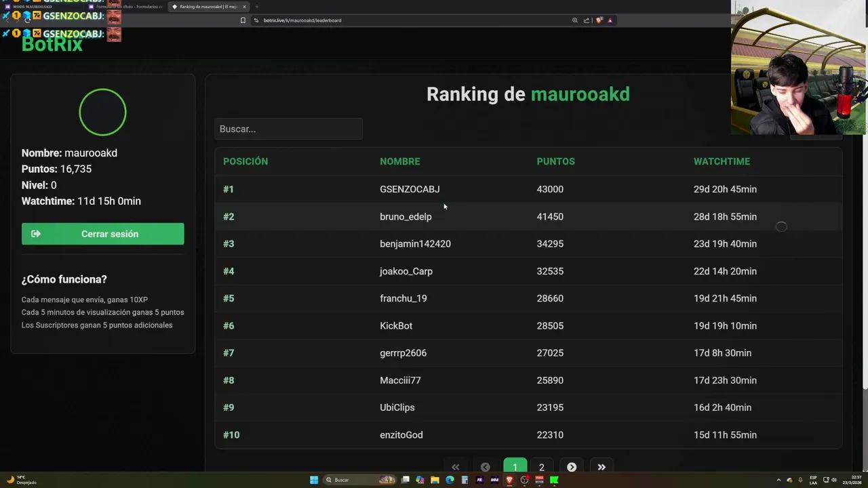Click the name benjamin142420
Screen dimensions: 868x488
(415, 244)
